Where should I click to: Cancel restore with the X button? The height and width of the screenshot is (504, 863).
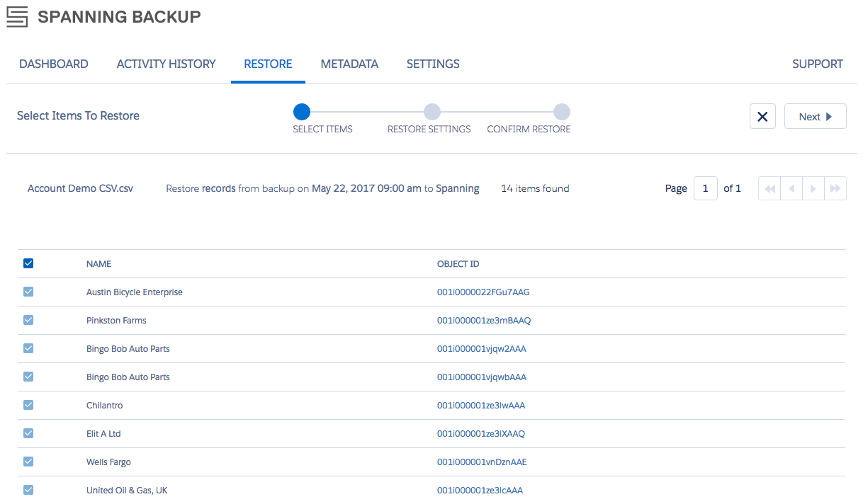[x=762, y=117]
